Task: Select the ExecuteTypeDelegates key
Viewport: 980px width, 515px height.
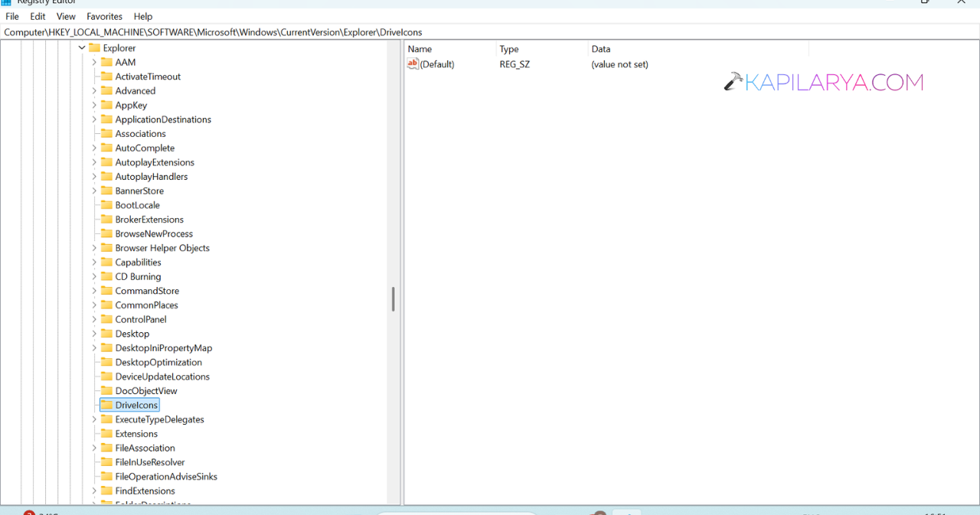Action: 159,419
